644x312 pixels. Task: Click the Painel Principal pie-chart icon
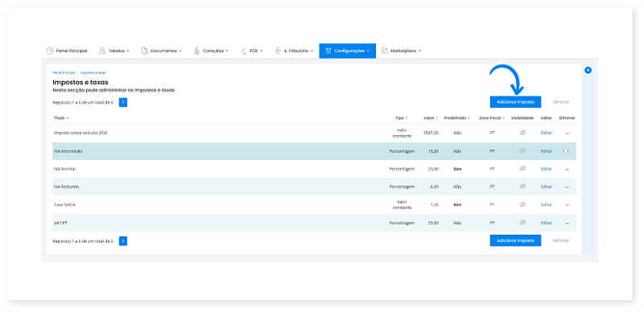click(50, 51)
